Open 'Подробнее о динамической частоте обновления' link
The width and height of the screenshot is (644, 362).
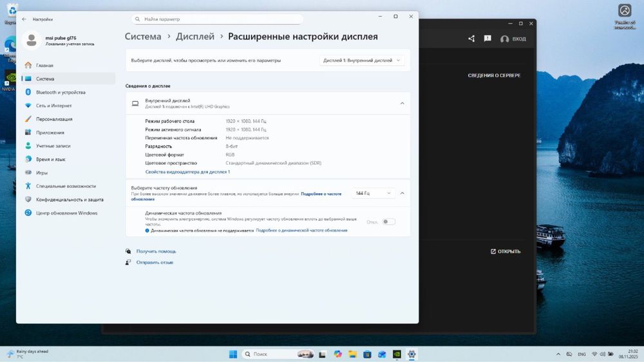pyautogui.click(x=301, y=231)
